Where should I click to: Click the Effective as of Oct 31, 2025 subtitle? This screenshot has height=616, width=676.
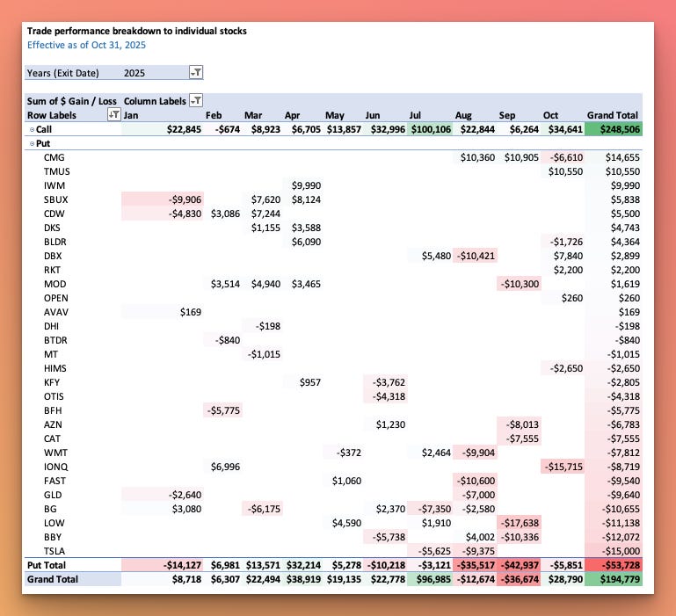point(86,45)
